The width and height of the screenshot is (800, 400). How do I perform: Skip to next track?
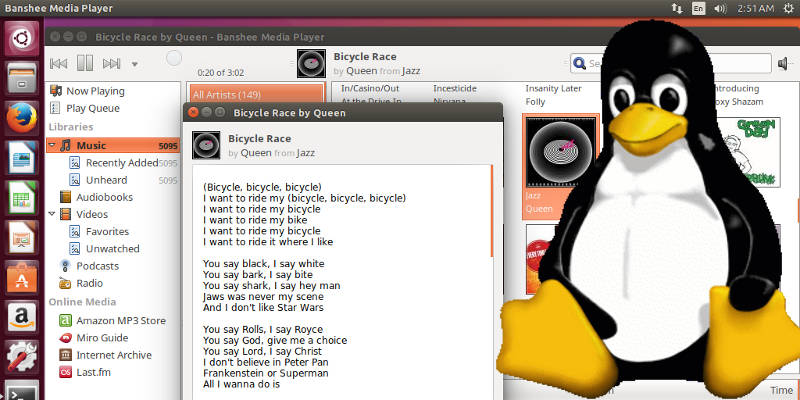tap(111, 63)
